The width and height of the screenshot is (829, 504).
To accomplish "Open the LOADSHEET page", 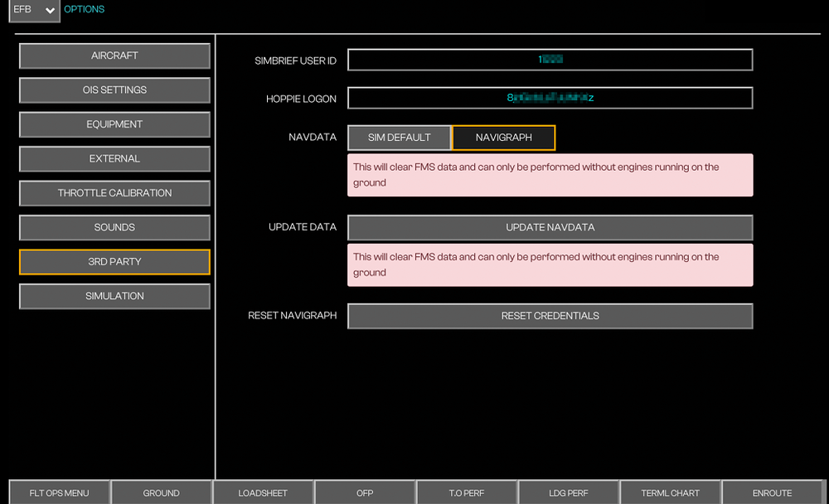I will [x=263, y=492].
